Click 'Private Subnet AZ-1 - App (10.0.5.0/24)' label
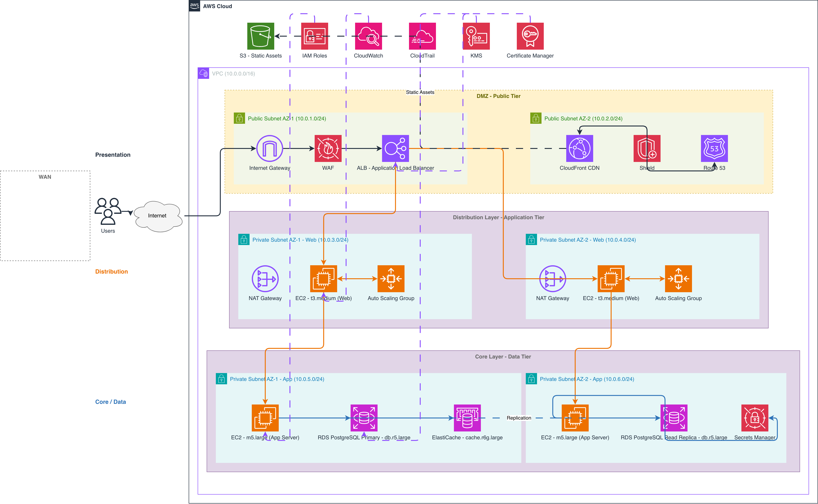 pyautogui.click(x=277, y=379)
